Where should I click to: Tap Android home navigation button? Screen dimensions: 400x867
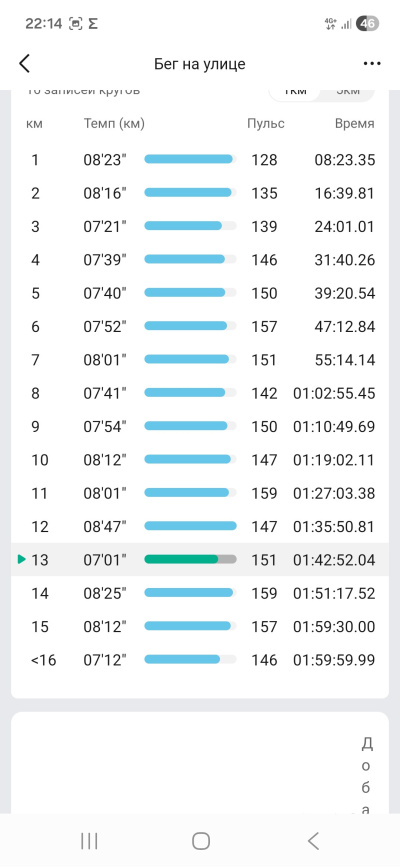point(200,841)
